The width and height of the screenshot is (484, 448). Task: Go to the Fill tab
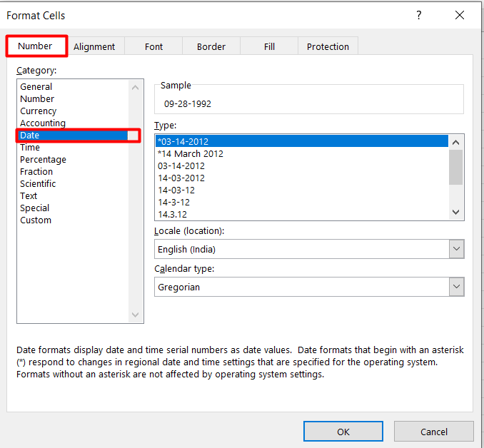click(269, 46)
